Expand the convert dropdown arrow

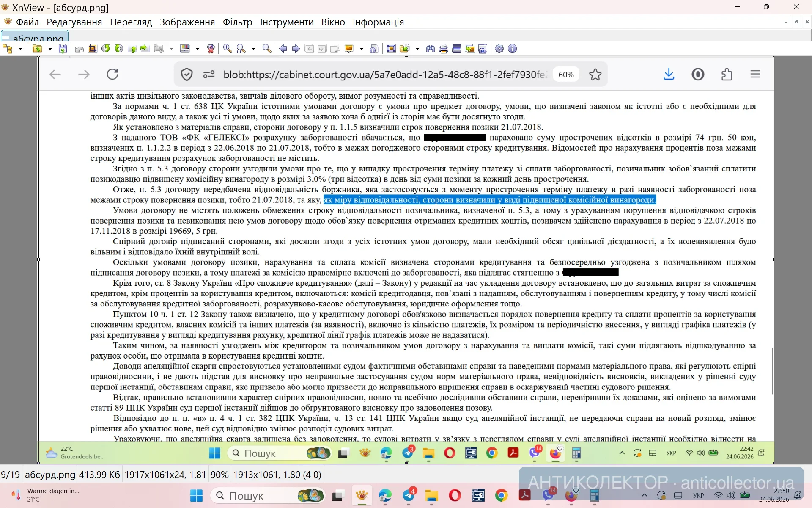pyautogui.click(x=171, y=49)
